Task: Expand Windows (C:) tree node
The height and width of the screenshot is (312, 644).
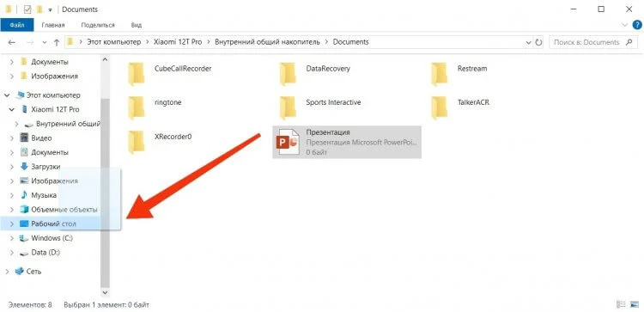Action: point(11,238)
